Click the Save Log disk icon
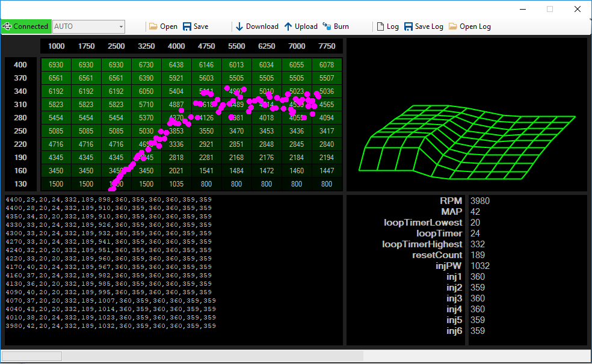 click(408, 26)
